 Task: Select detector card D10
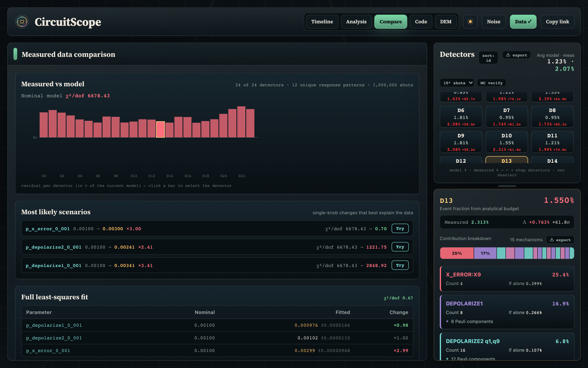pos(507,142)
